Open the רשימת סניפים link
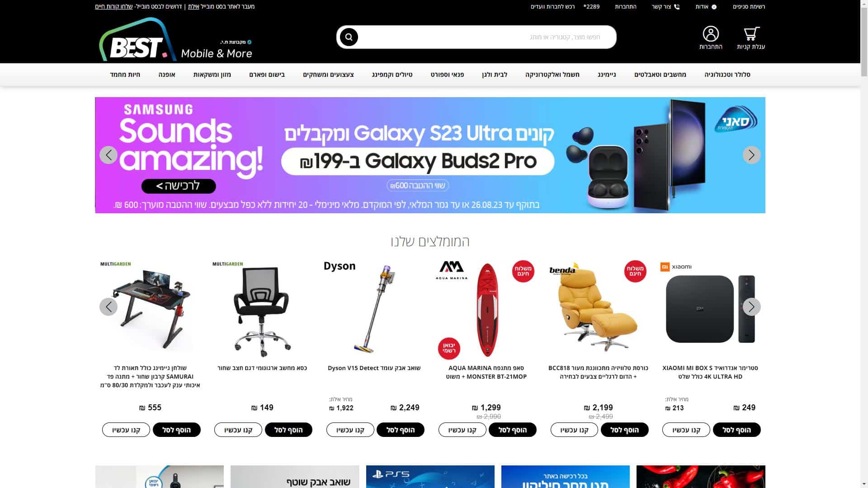Viewport: 868px width, 488px height. tap(749, 7)
